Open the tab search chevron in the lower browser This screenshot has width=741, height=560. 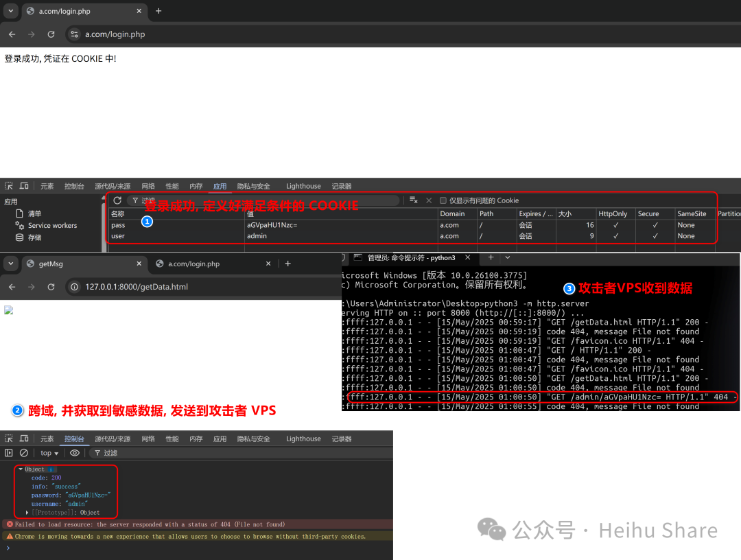click(10, 264)
